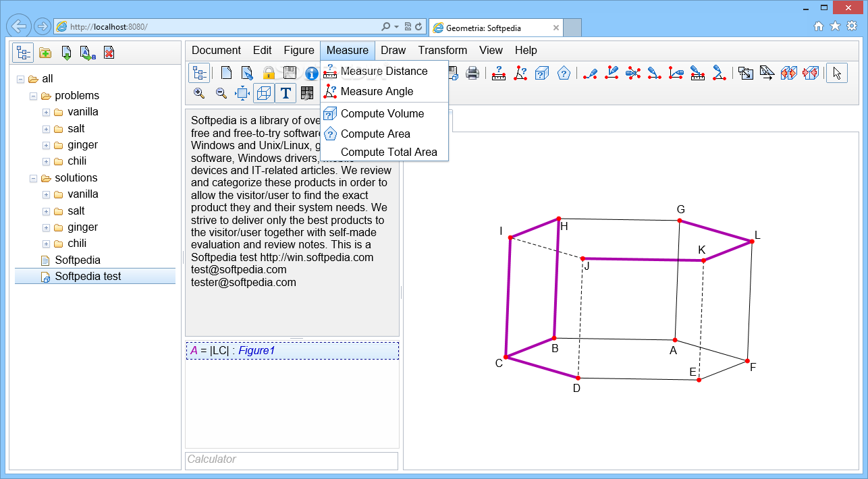The width and height of the screenshot is (868, 479).
Task: Select 'ginger' folder under solutions
Action: 82,227
